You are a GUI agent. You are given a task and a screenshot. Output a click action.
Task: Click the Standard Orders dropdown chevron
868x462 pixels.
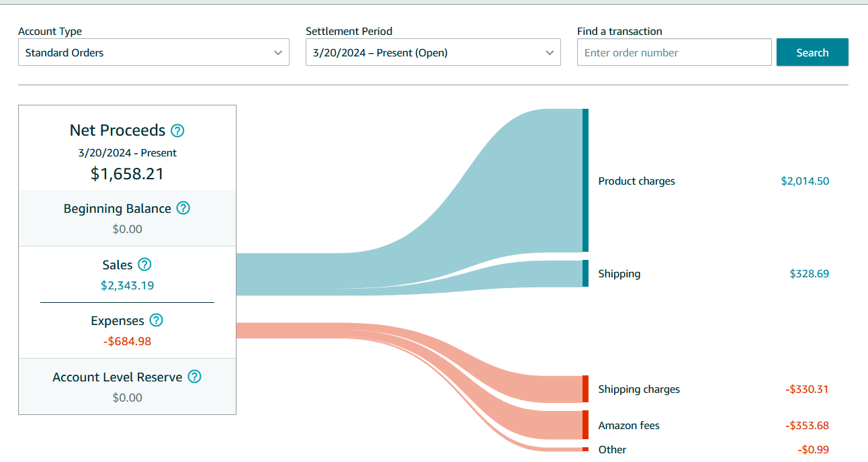(278, 53)
